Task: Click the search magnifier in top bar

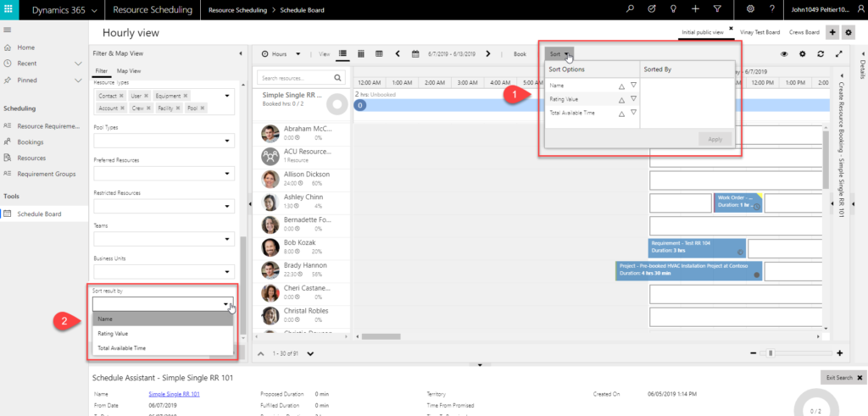Action: (630, 8)
